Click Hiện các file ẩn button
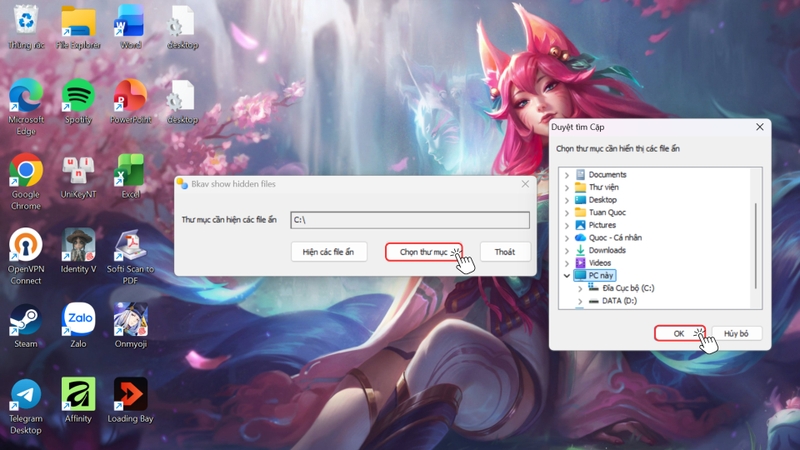 [x=329, y=252]
